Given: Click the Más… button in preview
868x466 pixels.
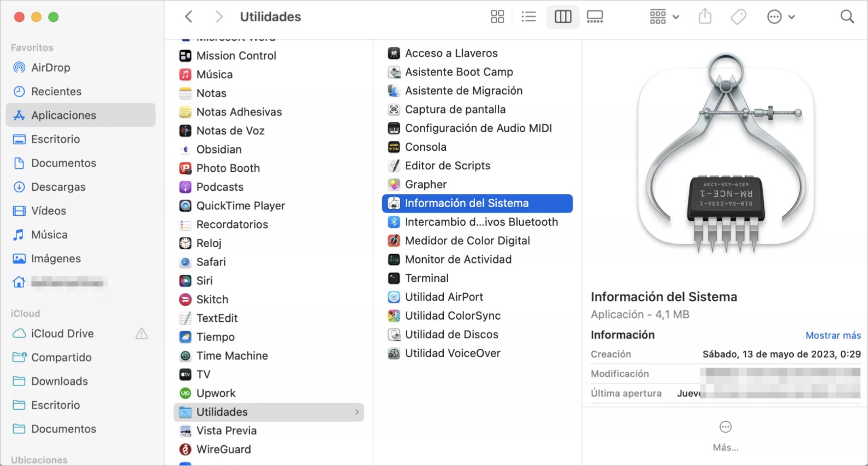Looking at the screenshot, I should point(725,435).
